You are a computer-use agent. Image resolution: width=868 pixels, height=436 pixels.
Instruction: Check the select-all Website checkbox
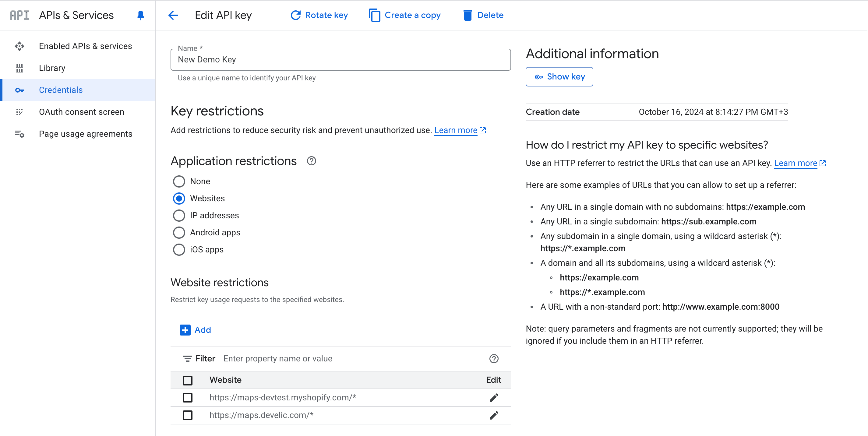tap(187, 380)
